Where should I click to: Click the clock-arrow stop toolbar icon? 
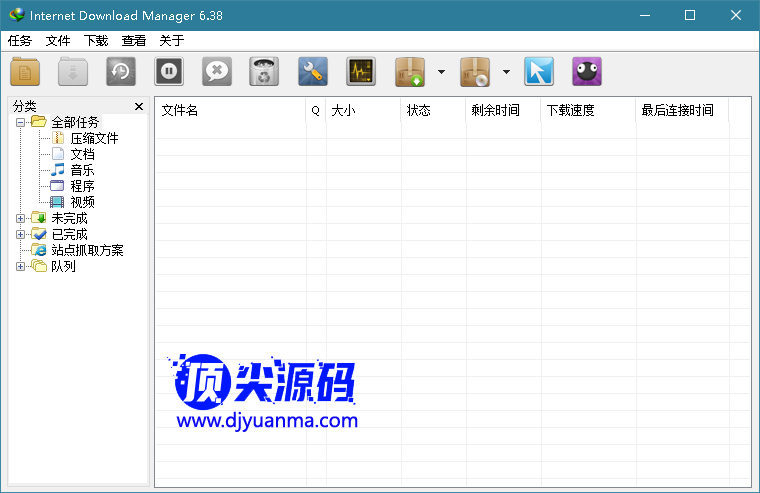click(x=121, y=72)
